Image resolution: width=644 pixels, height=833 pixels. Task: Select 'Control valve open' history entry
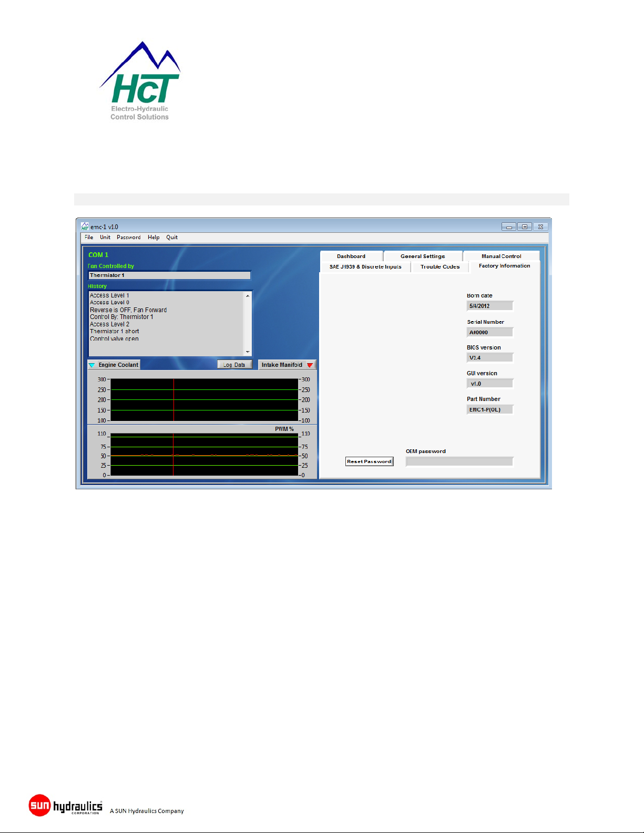114,338
